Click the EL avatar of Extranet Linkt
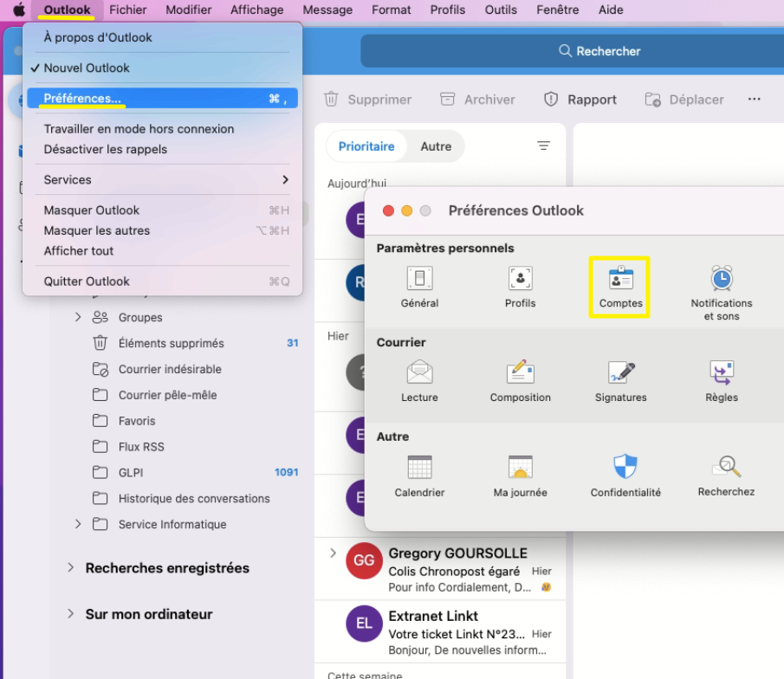 tap(364, 623)
